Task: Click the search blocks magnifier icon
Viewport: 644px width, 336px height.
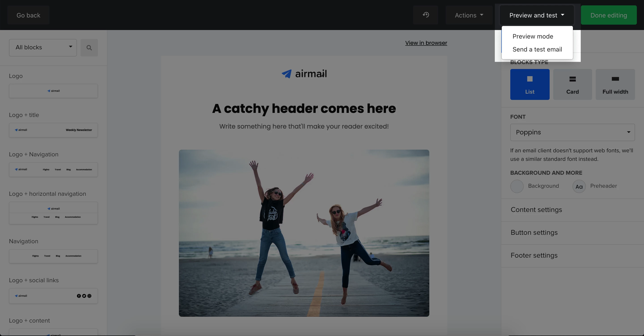Action: click(89, 47)
